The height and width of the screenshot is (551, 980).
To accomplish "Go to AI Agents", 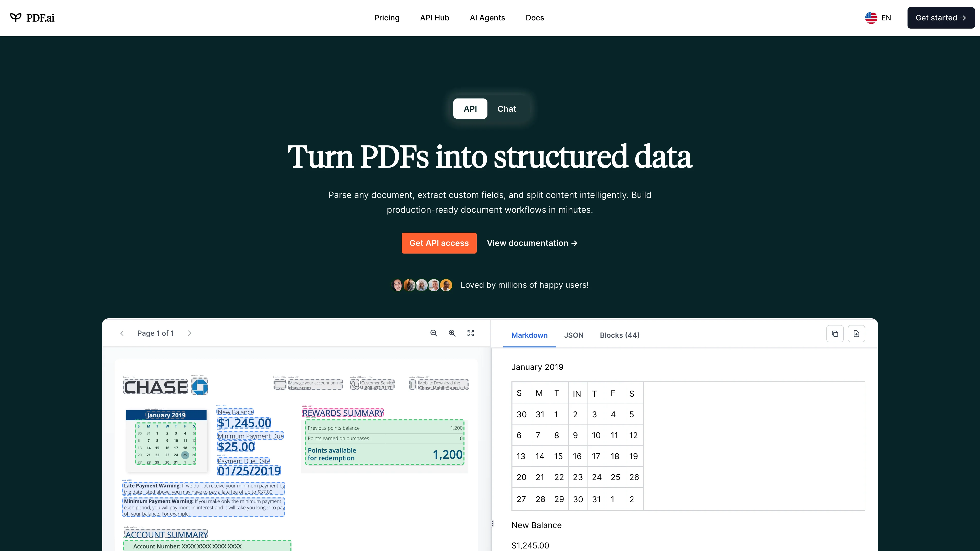I will pos(487,18).
